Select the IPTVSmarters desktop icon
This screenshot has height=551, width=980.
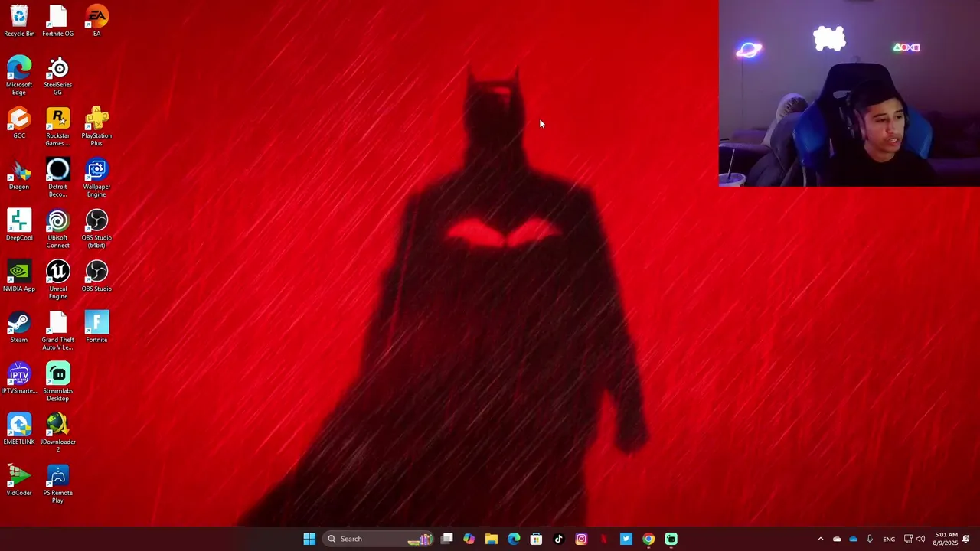point(19,378)
